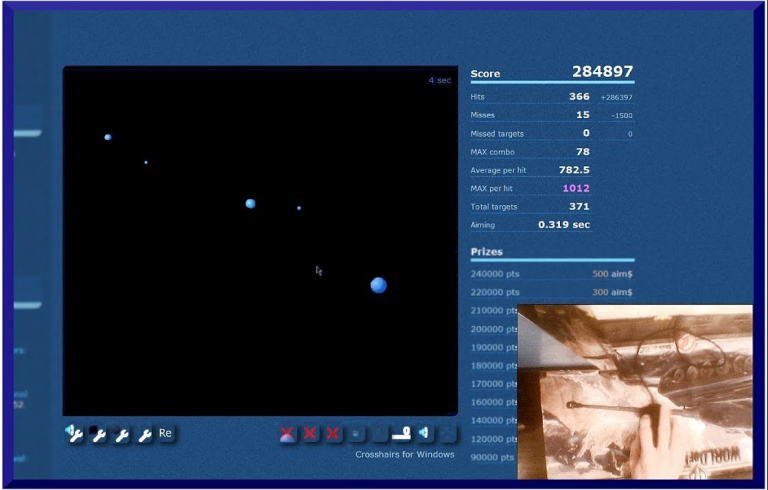Image resolution: width=768 pixels, height=490 pixels.
Task: Open the Crosshairs for Windows link
Action: [404, 454]
